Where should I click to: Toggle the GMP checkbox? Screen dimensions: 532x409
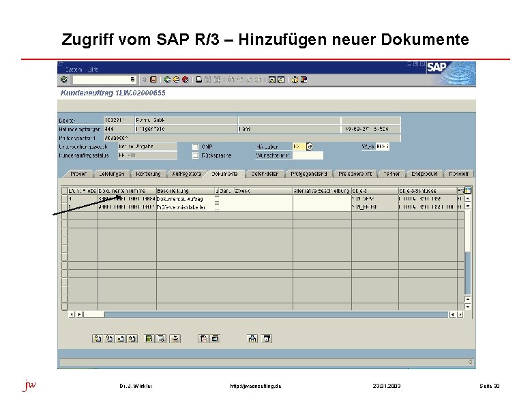coord(195,147)
